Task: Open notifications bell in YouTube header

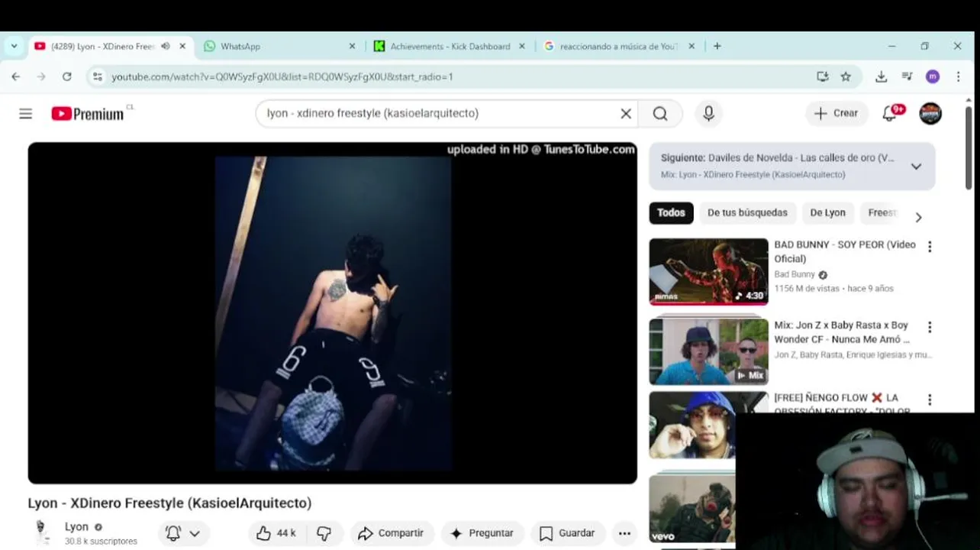Action: point(890,113)
